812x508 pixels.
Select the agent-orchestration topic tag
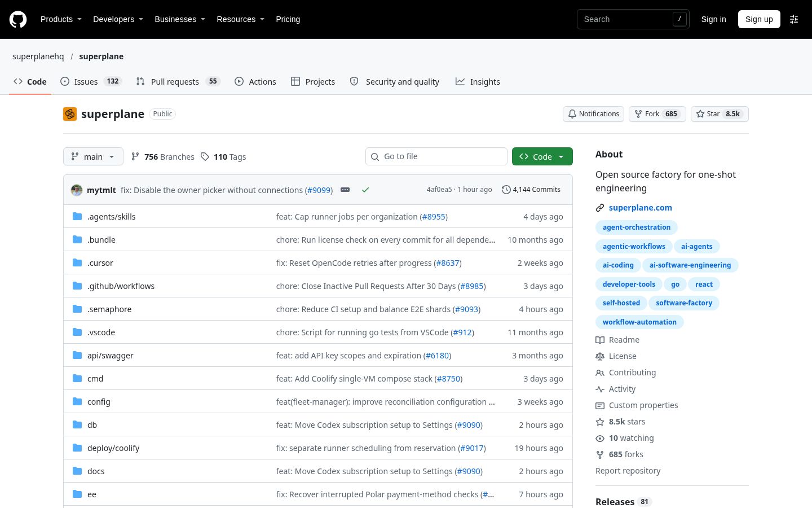click(x=637, y=227)
